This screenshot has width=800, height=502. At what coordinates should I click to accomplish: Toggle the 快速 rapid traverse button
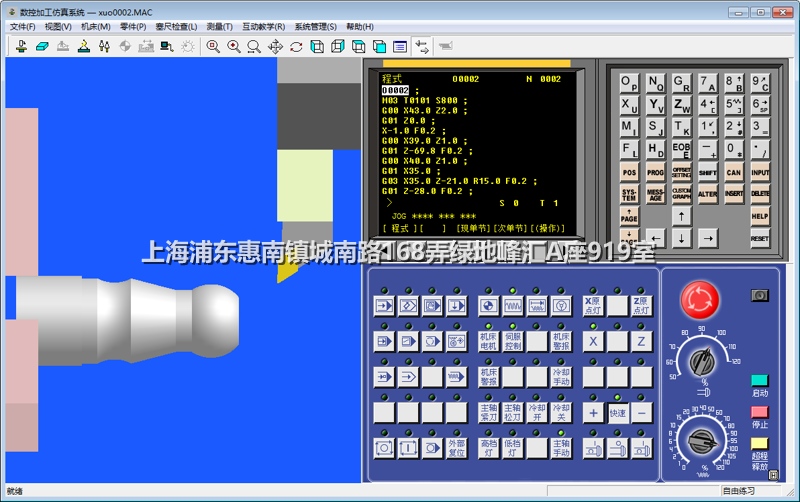618,413
